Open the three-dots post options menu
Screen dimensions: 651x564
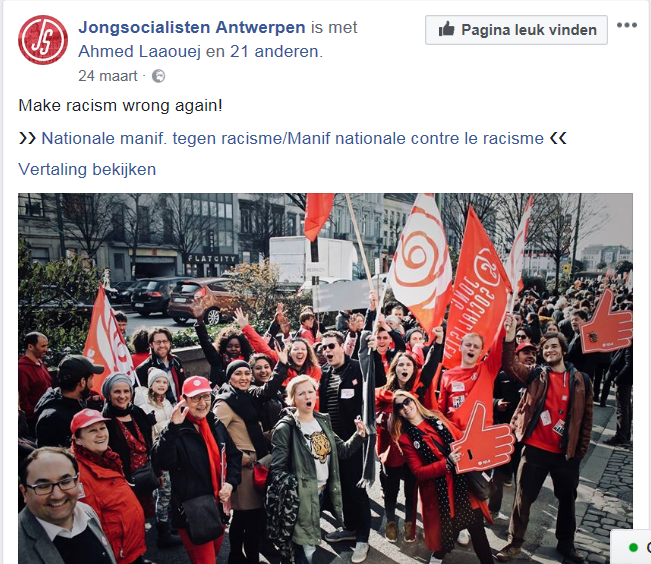pos(627,25)
